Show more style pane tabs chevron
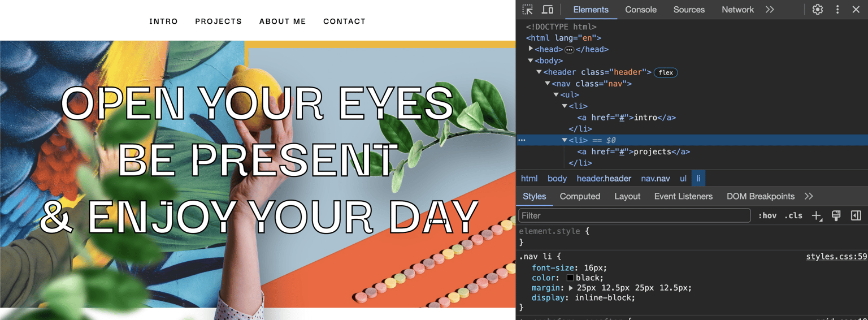 pos(809,196)
